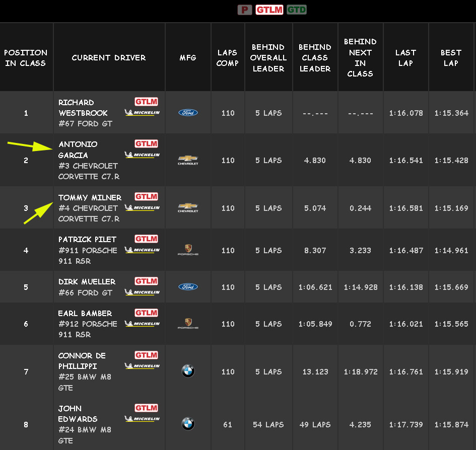Screen dimensions: 476x450
Task: Click best lap time 1:15.169
Action: (451, 208)
